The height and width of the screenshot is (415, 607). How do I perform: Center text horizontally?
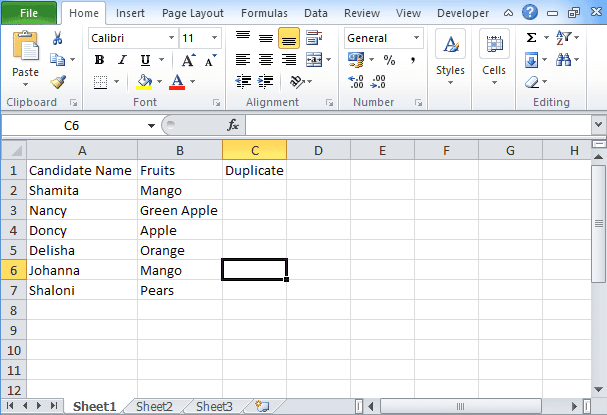(x=266, y=60)
